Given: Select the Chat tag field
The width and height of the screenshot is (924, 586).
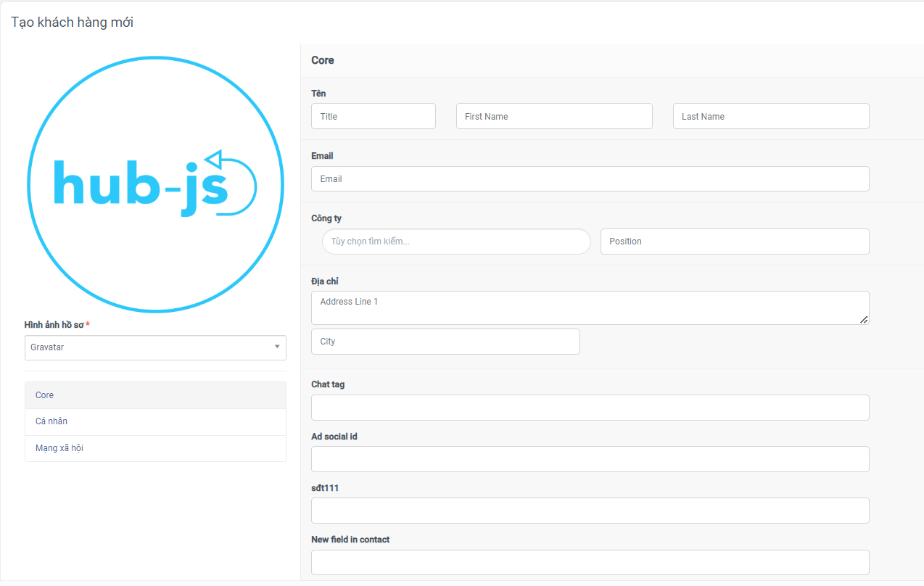Looking at the screenshot, I should click(589, 408).
